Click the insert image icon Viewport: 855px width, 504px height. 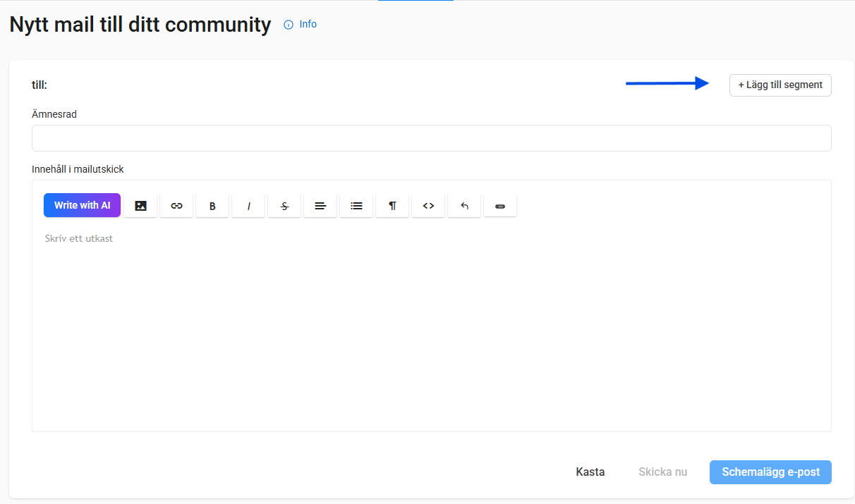[140, 206]
